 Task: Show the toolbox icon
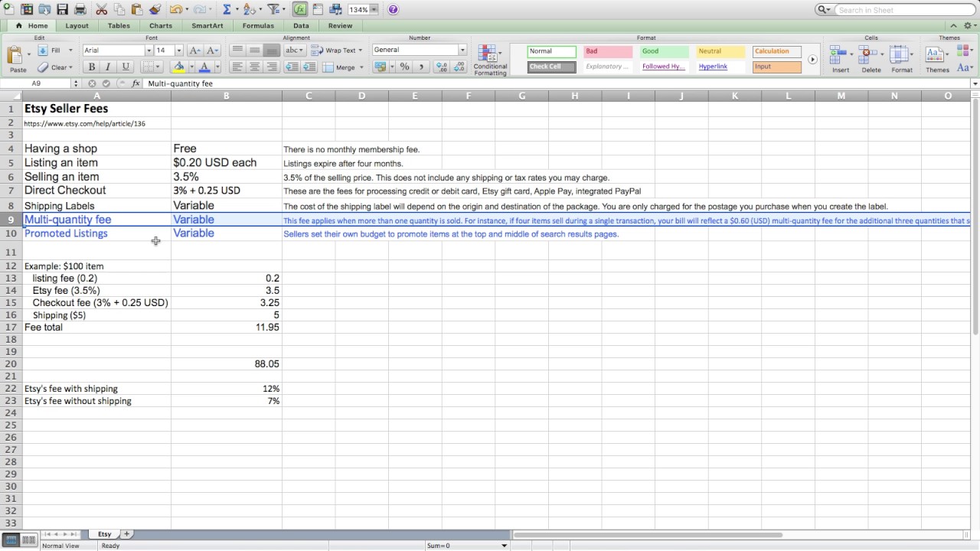pos(318,10)
